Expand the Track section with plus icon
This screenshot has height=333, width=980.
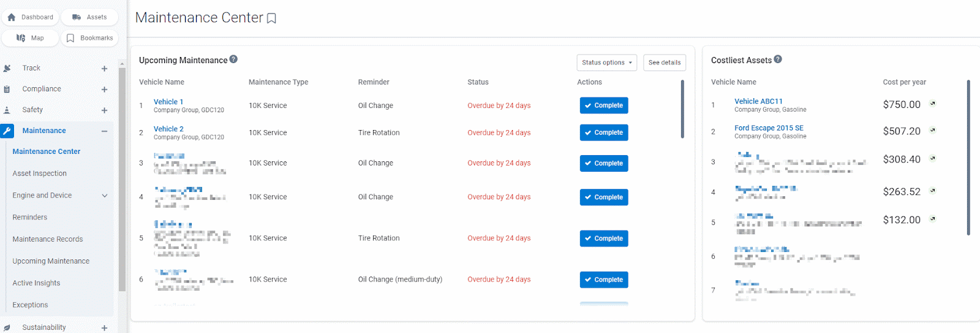104,69
